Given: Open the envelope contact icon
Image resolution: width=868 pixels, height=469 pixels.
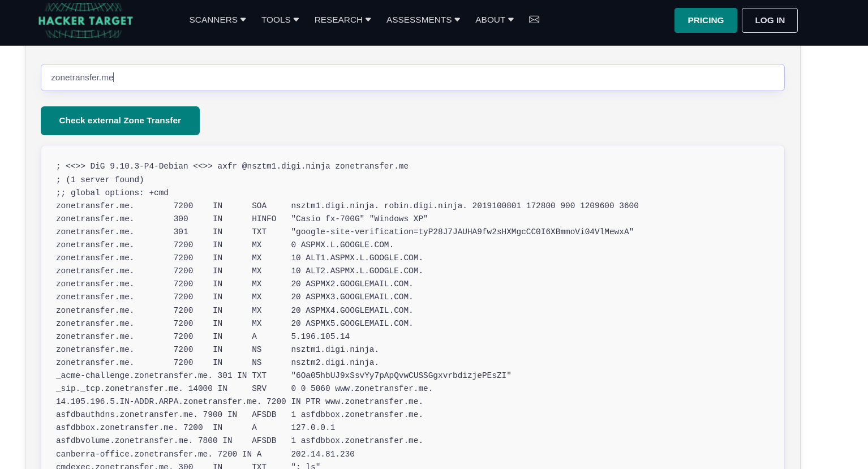Looking at the screenshot, I should tap(534, 20).
